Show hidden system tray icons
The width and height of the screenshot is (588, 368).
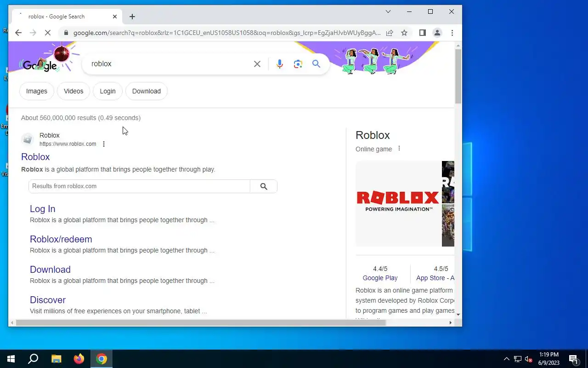[x=507, y=359]
